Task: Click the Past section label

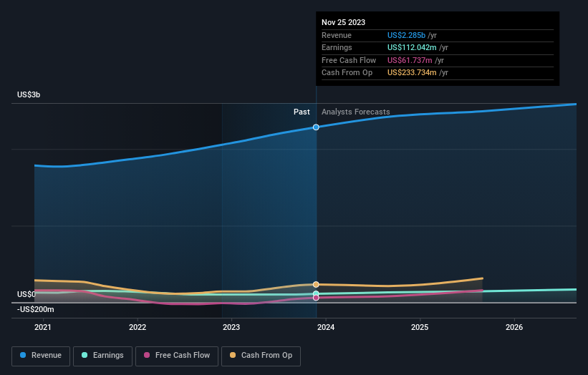Action: [x=302, y=112]
